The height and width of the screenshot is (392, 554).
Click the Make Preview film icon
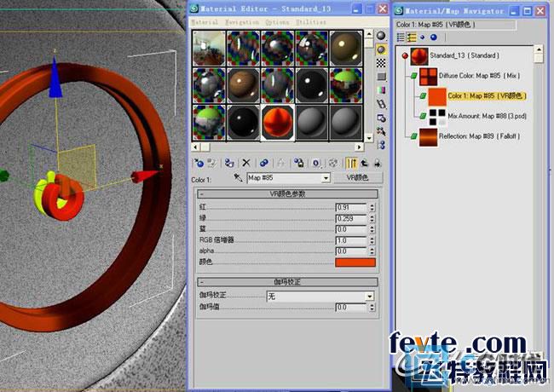click(381, 104)
